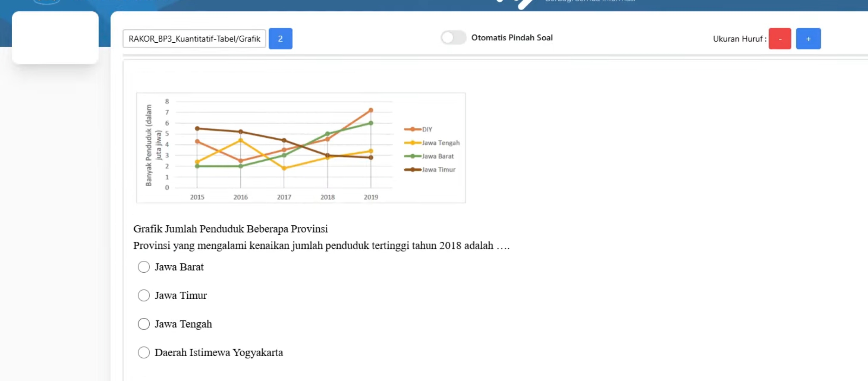Click the Ukuran Huruf label

click(740, 39)
